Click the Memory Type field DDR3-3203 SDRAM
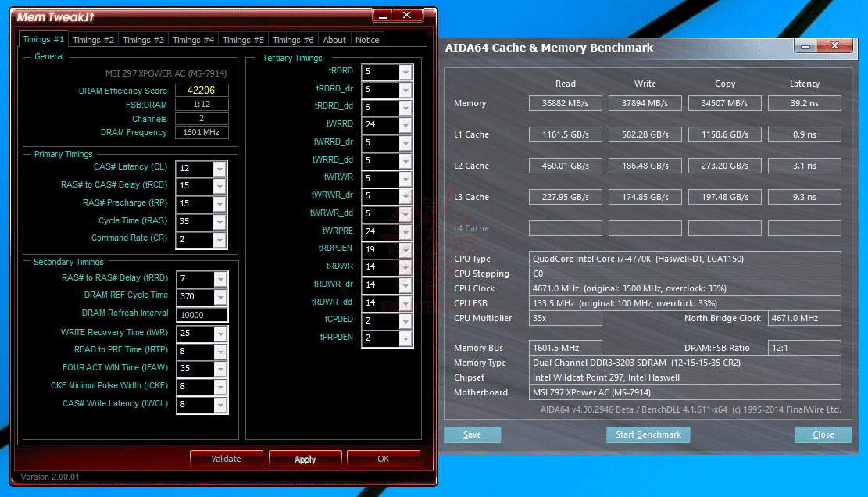The height and width of the screenshot is (497, 868). coord(684,363)
